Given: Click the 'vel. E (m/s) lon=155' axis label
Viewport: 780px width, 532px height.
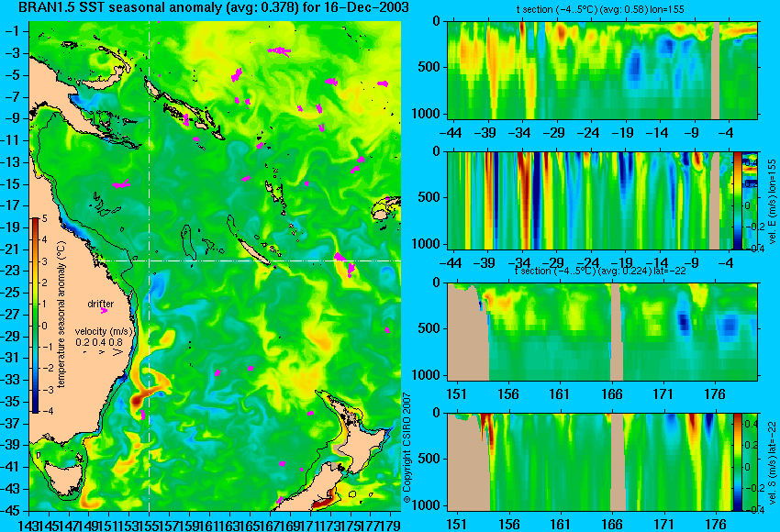Looking at the screenshot, I should pos(773,201).
